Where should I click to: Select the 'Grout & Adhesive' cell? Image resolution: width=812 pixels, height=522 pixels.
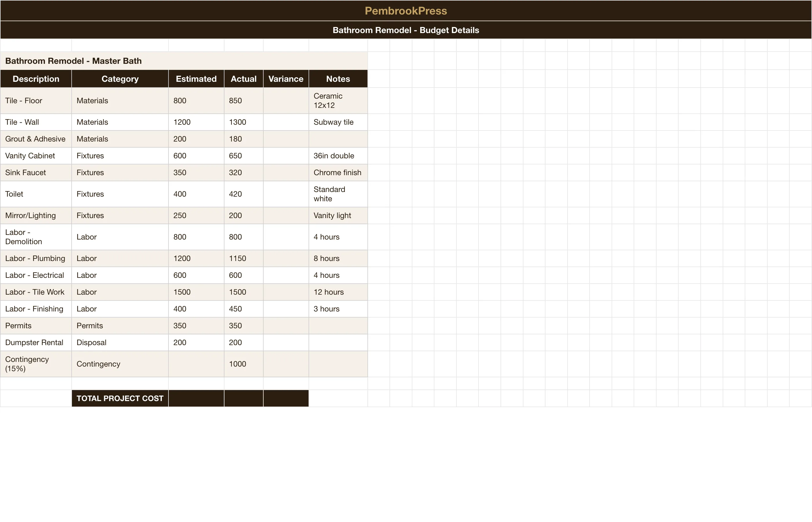36,139
